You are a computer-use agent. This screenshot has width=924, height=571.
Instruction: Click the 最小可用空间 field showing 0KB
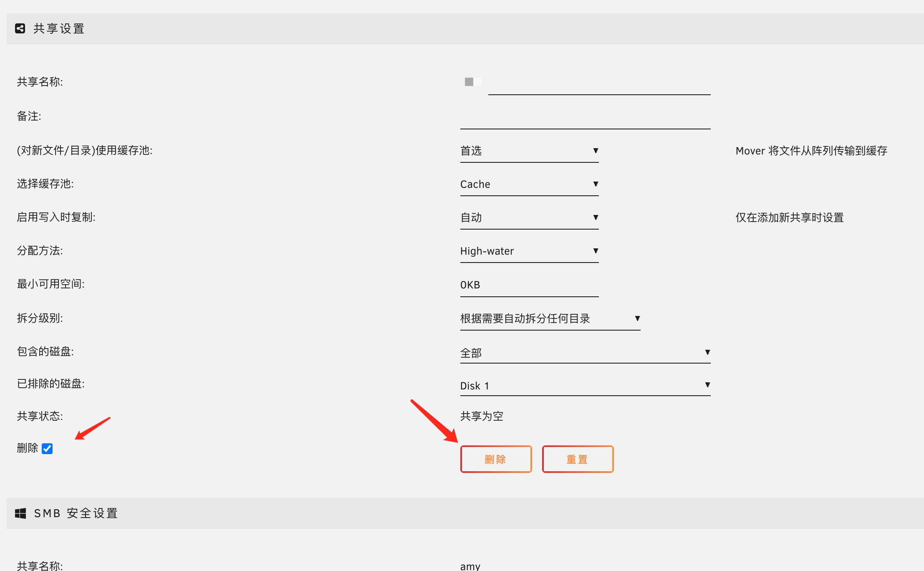pos(529,285)
